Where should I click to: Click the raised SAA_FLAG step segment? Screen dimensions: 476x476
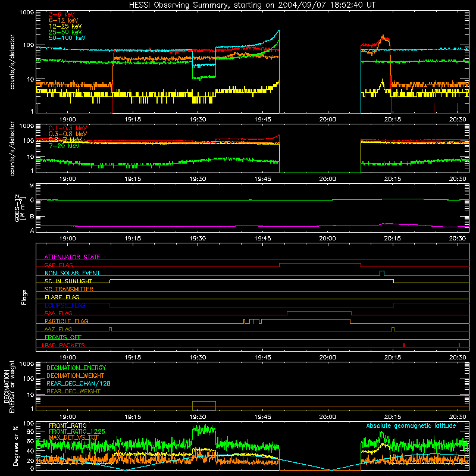click(x=319, y=311)
